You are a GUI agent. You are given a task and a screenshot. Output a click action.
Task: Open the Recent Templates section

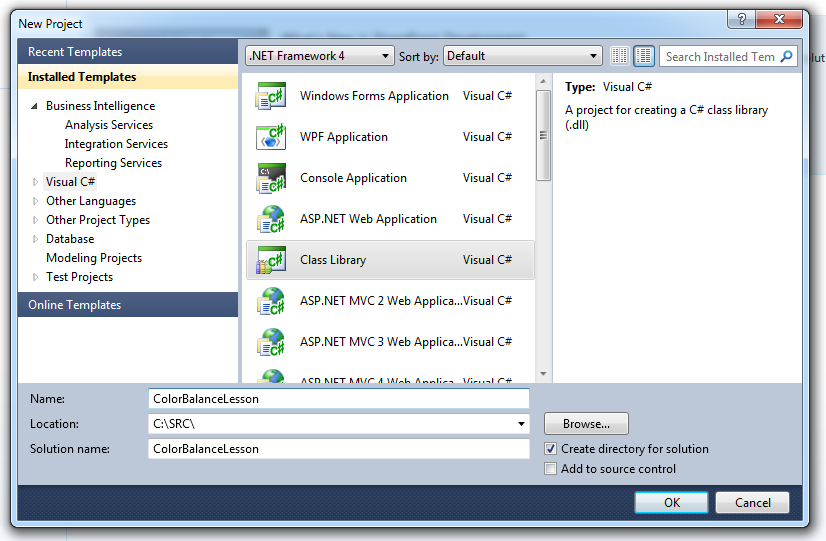coord(128,52)
